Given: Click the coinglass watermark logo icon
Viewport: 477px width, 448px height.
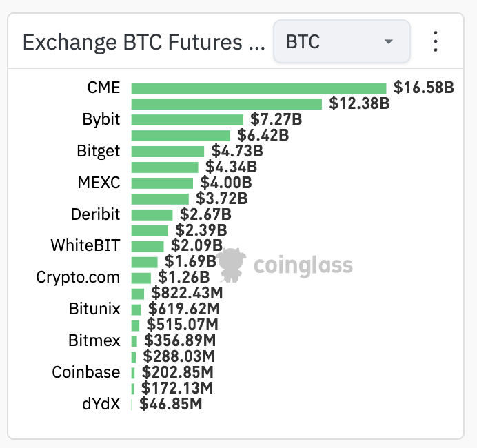Looking at the screenshot, I should [x=231, y=265].
